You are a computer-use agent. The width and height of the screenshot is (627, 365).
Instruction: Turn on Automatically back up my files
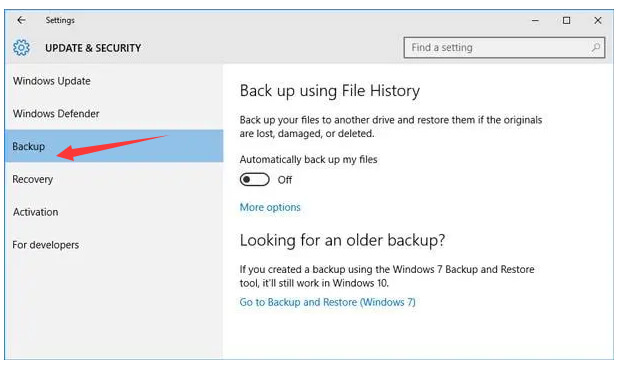point(255,180)
